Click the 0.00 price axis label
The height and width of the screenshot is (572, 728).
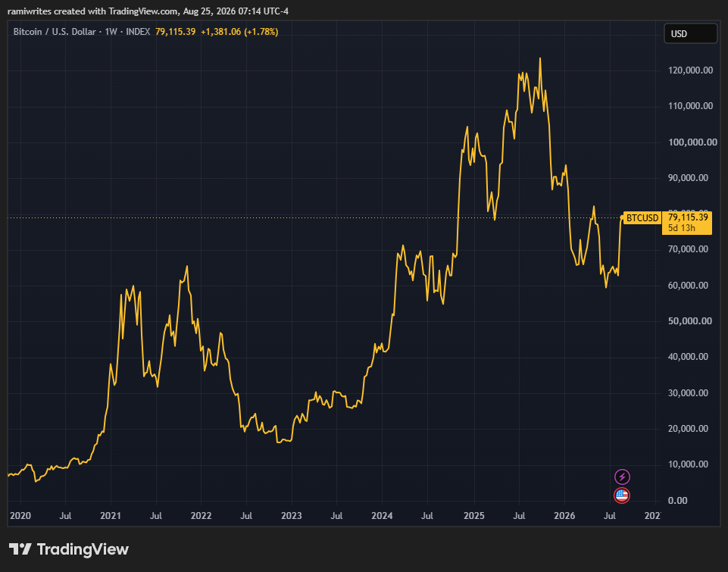pos(678,501)
